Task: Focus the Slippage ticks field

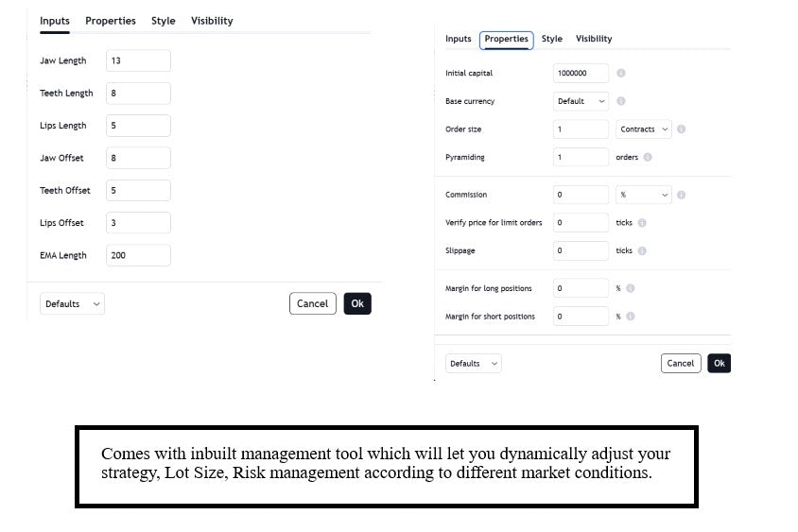Action: pos(581,250)
